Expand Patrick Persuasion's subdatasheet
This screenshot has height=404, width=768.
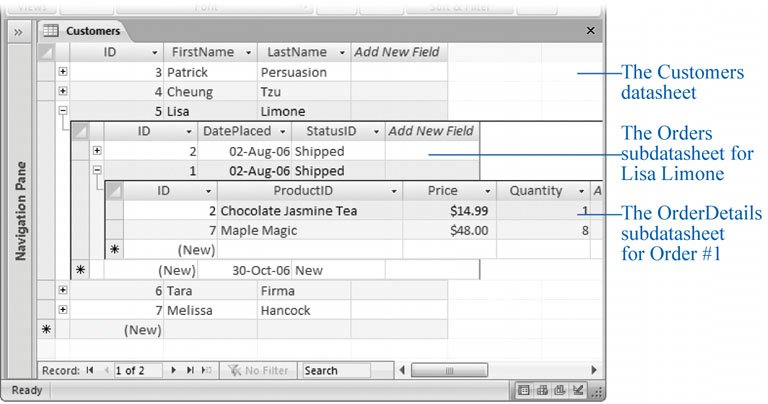click(x=63, y=72)
